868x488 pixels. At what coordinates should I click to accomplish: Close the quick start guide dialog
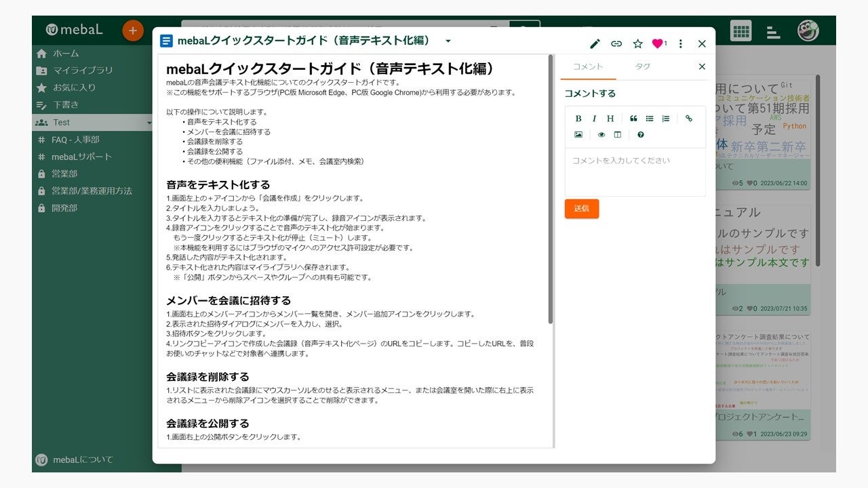coord(702,43)
